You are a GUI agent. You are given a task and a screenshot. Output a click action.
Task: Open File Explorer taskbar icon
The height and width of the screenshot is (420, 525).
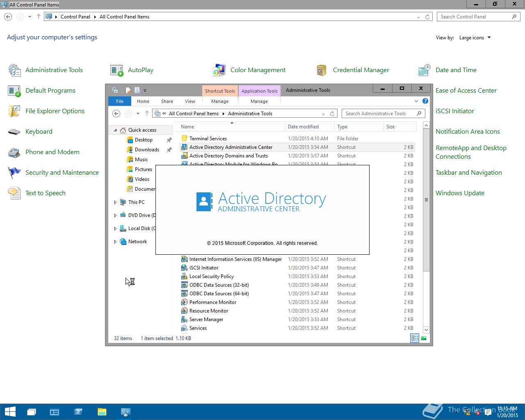click(x=102, y=412)
